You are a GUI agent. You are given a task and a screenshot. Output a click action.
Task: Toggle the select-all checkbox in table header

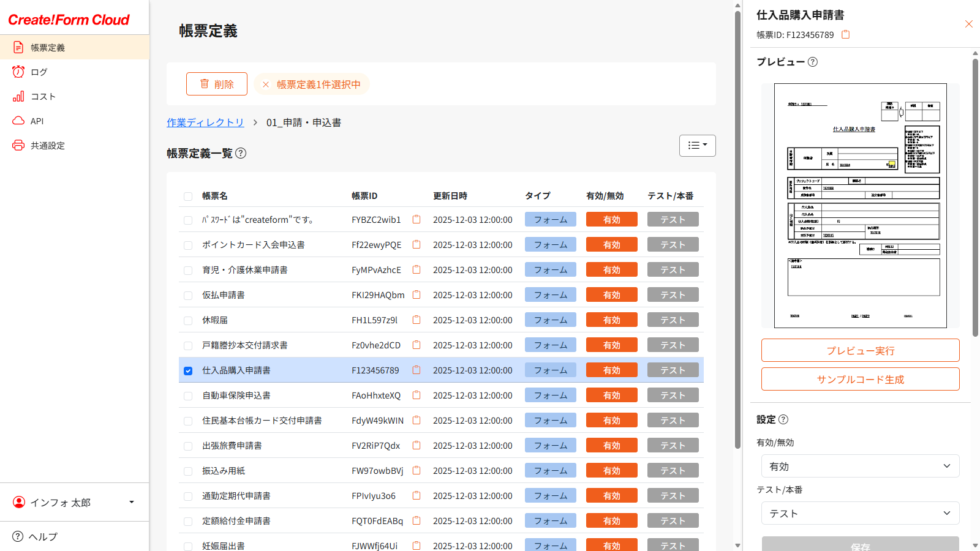[188, 197]
